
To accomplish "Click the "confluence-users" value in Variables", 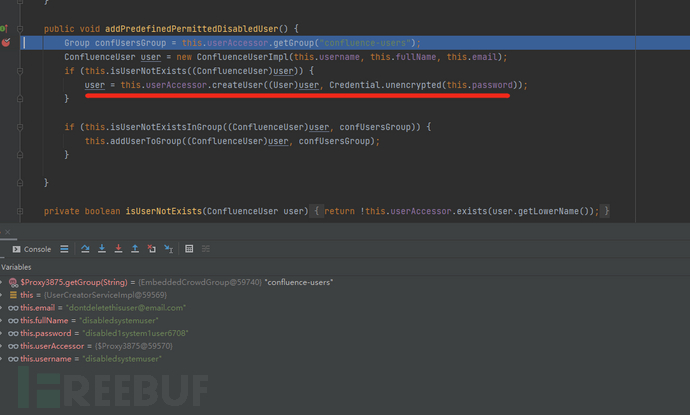I will click(x=299, y=283).
